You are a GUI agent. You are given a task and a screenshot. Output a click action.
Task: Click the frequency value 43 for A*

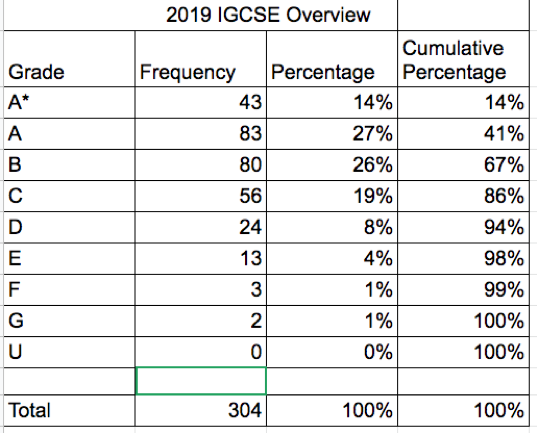click(x=201, y=102)
